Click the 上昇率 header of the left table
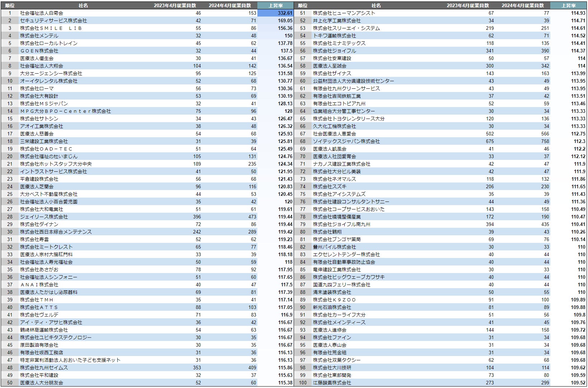This screenshot has width=588, height=388. (x=276, y=5)
